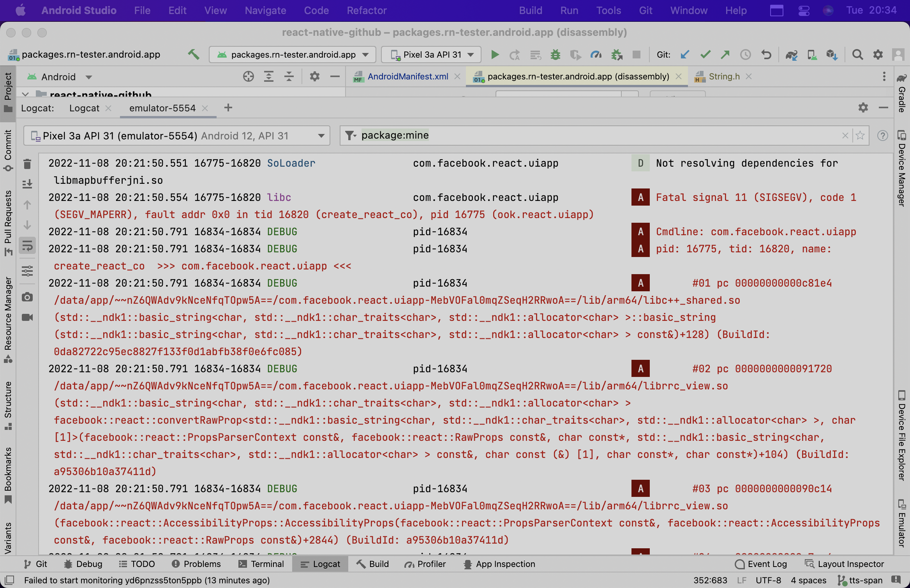910x588 pixels.
Task: Click the Stop button in the toolbar
Action: click(x=637, y=55)
